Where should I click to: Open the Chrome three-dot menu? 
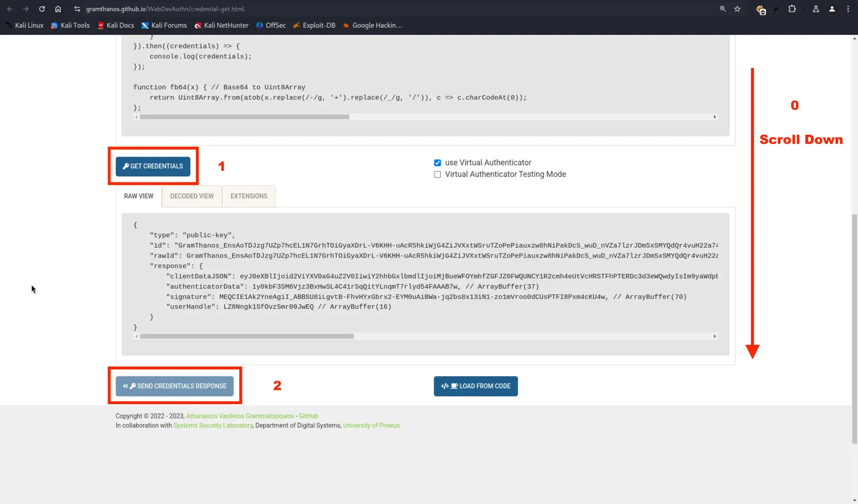[848, 9]
